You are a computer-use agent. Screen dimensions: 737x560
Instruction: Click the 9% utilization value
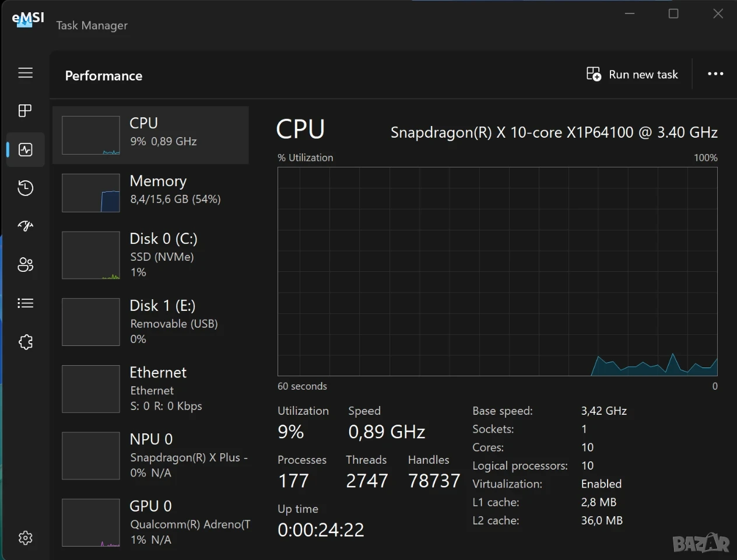click(291, 432)
